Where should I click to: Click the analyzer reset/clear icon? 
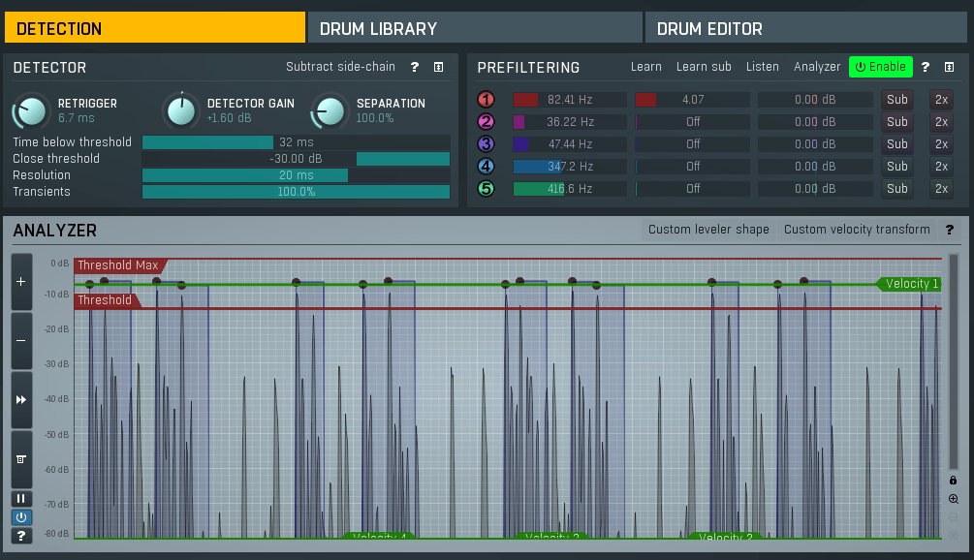point(21,459)
